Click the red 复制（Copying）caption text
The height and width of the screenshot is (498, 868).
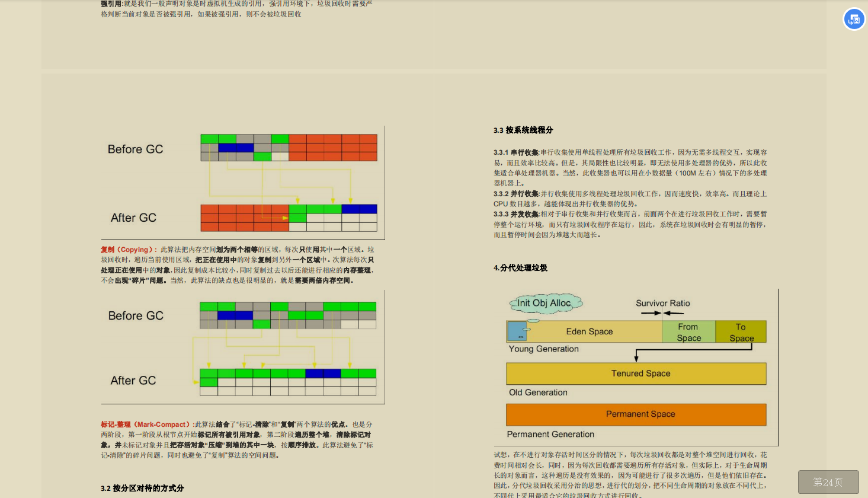(x=129, y=250)
